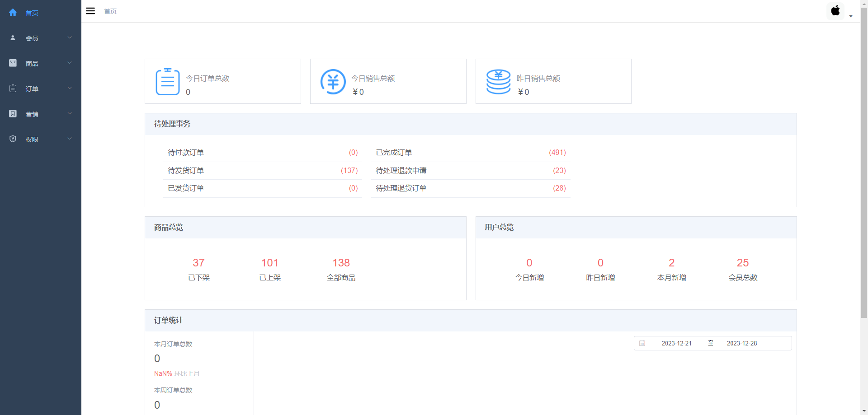Toggle sidebar with hamburger icon
The height and width of the screenshot is (415, 868).
click(90, 11)
